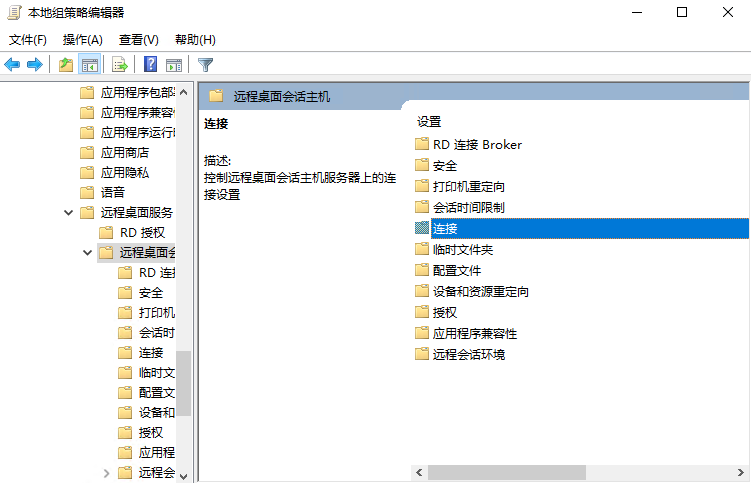Click the Filter funnel toolbar icon
Image resolution: width=751 pixels, height=483 pixels.
[205, 65]
